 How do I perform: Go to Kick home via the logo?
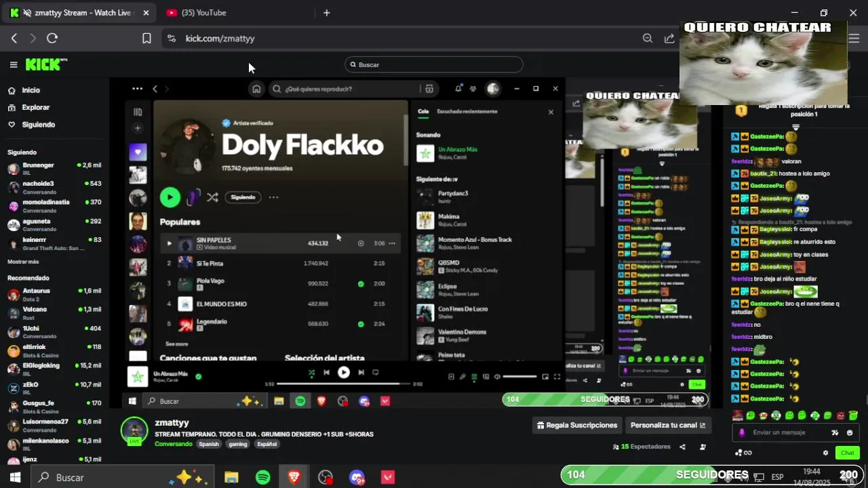46,64
